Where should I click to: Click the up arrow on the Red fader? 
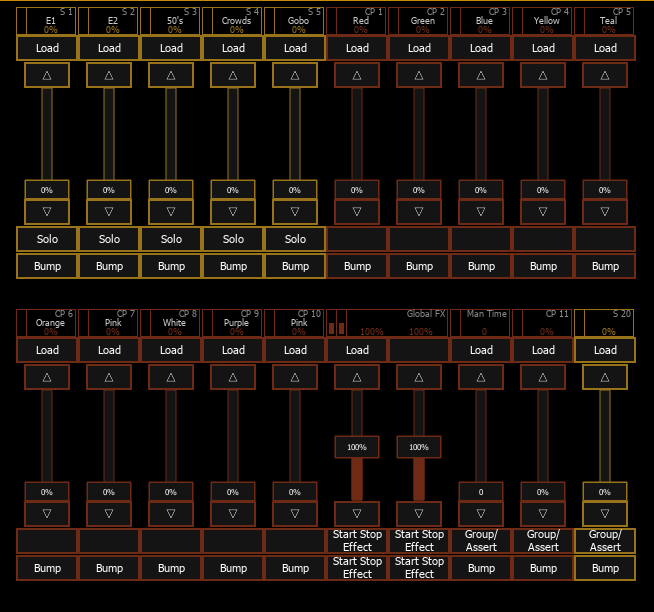click(357, 76)
